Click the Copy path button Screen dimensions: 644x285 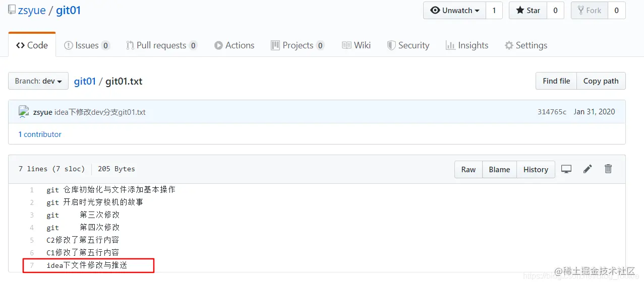coord(601,81)
